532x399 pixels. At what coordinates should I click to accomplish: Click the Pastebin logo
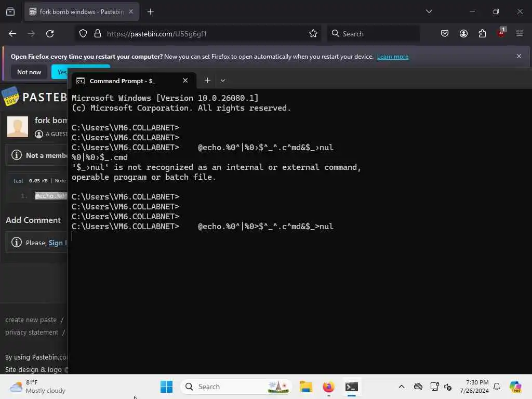point(34,97)
